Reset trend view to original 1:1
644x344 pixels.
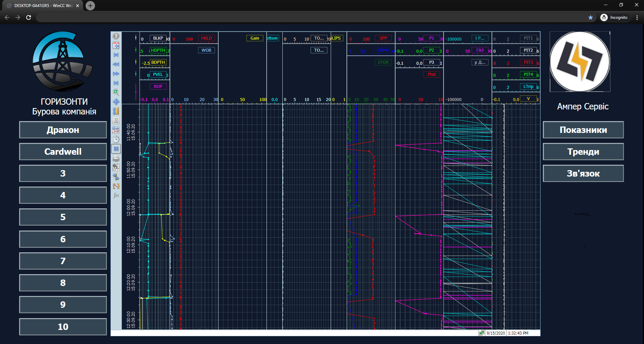116,120
